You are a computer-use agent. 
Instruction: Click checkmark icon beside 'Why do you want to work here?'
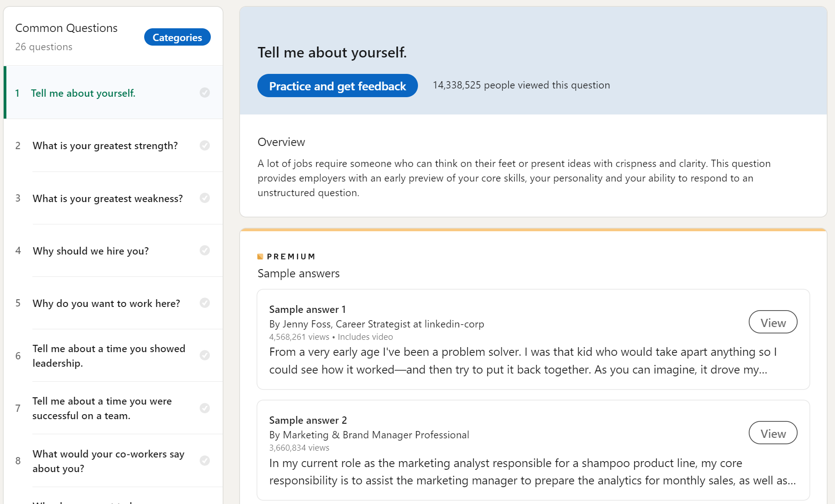205,303
